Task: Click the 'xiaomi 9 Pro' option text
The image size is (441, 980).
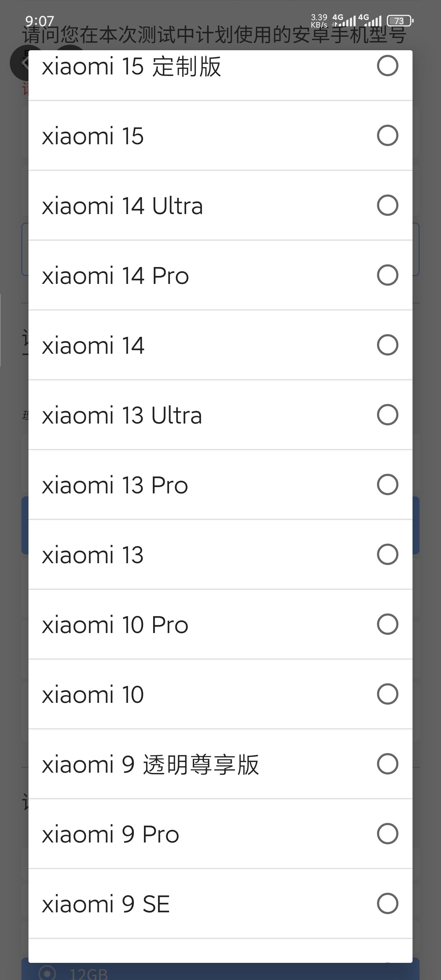Action: (110, 834)
